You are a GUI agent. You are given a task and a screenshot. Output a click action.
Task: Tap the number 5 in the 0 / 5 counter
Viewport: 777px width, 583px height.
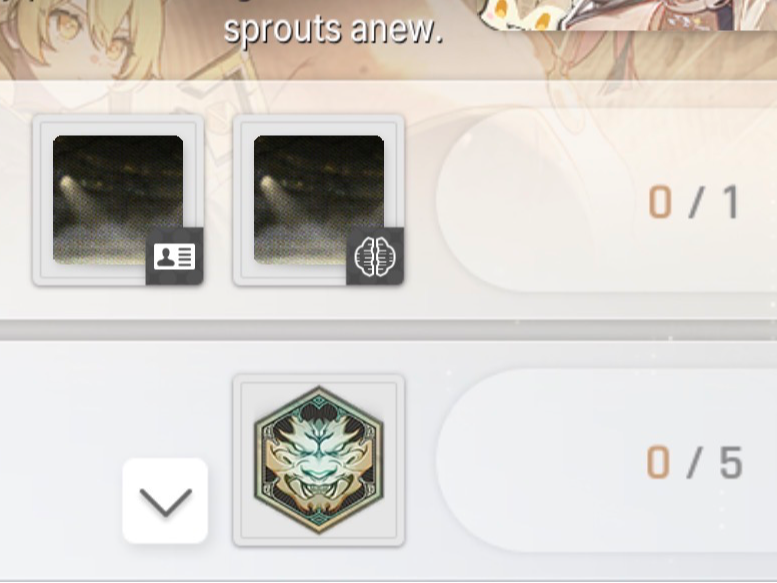coord(731,462)
